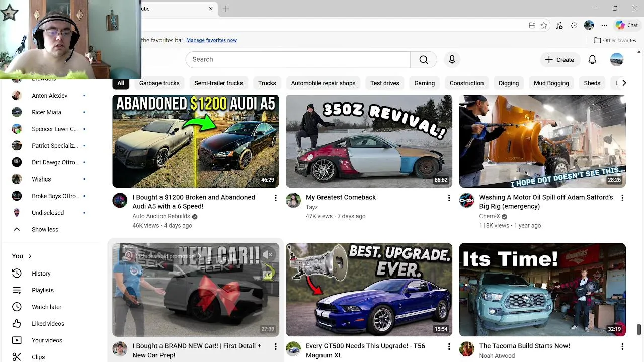
Task: Open more options for My Greatest Comeback
Action: pyautogui.click(x=449, y=198)
